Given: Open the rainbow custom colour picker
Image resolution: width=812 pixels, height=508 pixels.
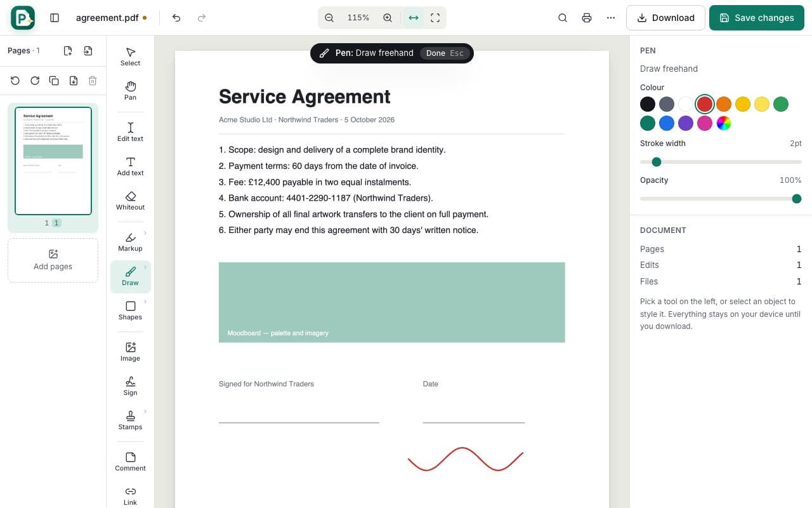Looking at the screenshot, I should [x=724, y=123].
